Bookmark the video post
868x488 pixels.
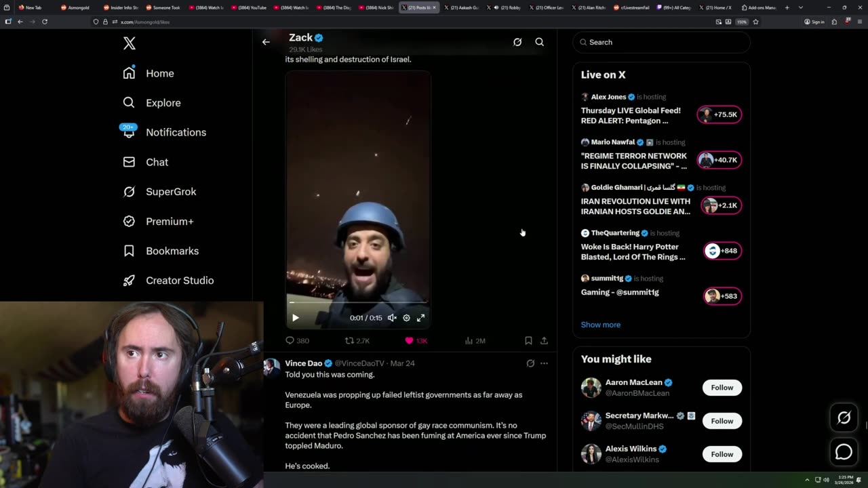[528, 341]
